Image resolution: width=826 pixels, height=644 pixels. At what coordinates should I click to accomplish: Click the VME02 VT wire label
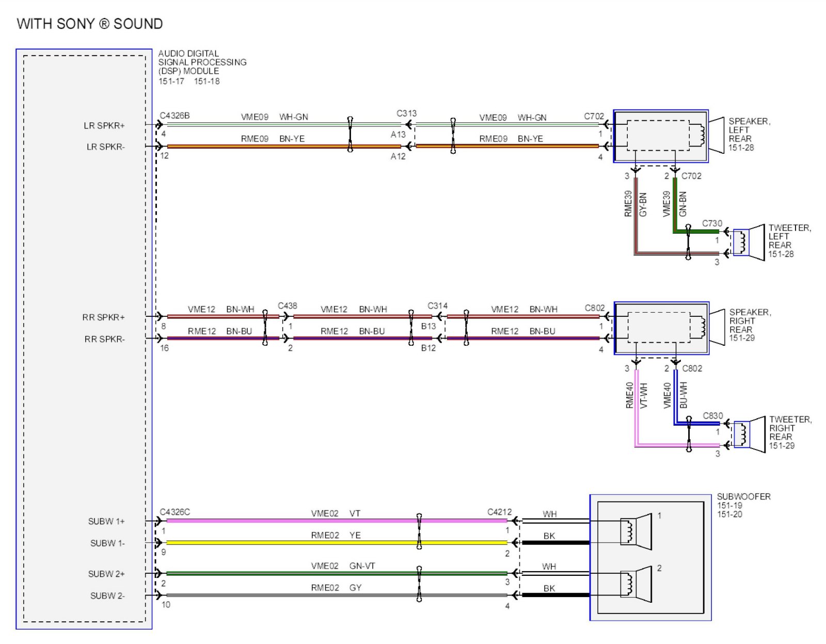336,513
